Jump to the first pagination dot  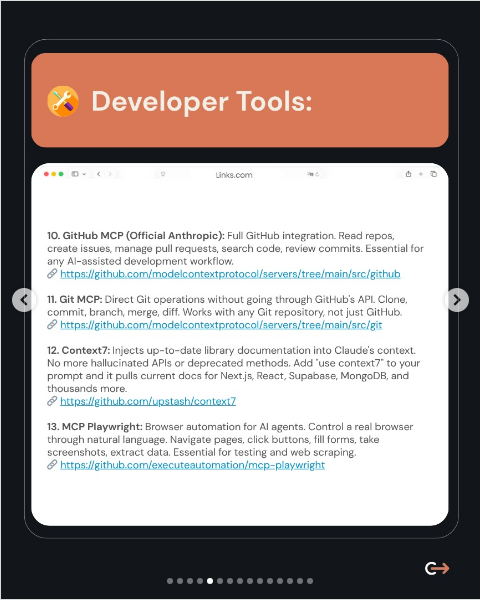pyautogui.click(x=170, y=581)
